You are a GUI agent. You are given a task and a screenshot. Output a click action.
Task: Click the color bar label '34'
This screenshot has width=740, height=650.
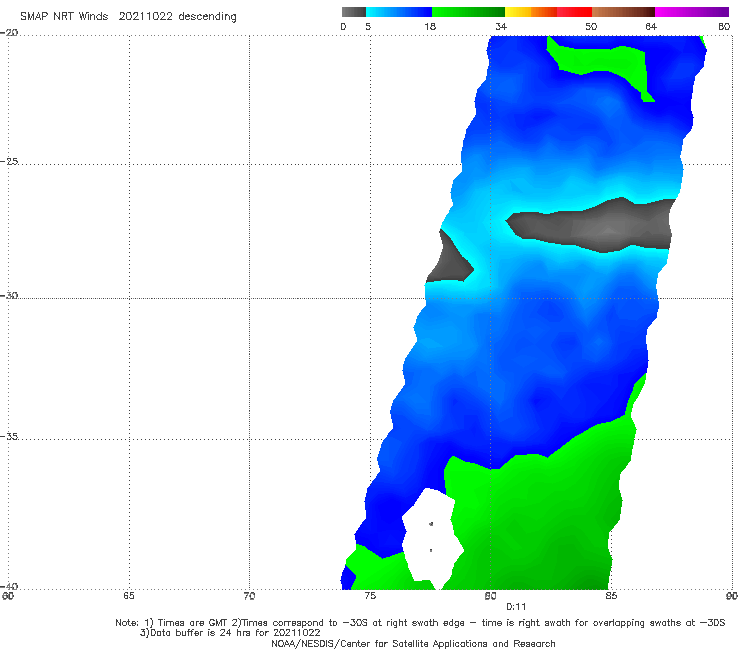[x=501, y=26]
